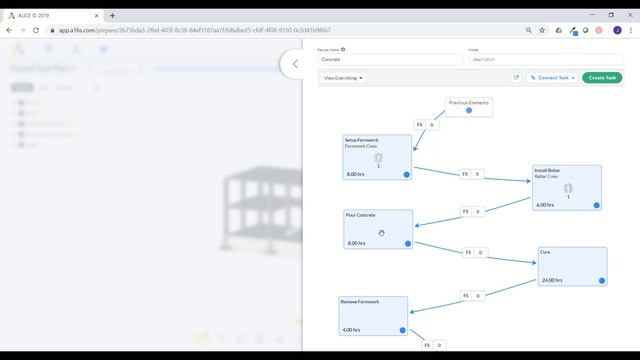Click FS label between Pour Concrete and Cure
This screenshot has height=360, width=640.
point(468,252)
